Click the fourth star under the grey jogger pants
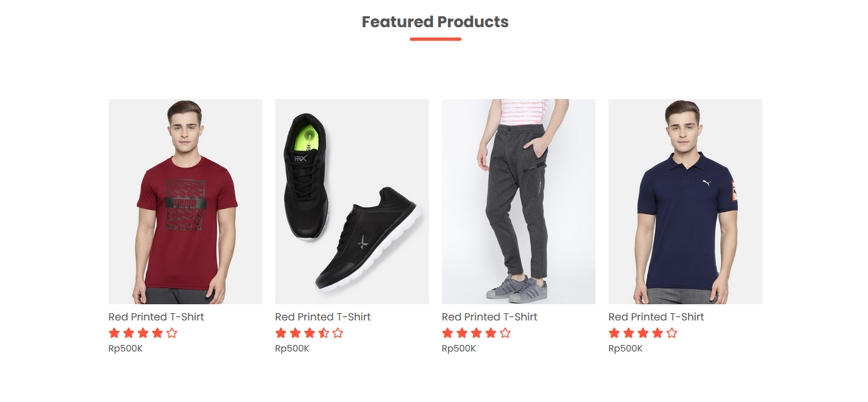The width and height of the screenshot is (868, 402). (491, 333)
